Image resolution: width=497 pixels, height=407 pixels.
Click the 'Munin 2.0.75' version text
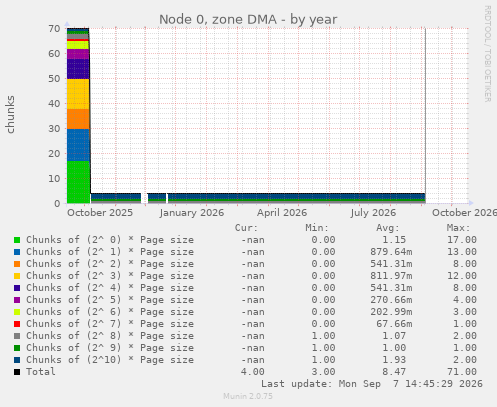(248, 396)
